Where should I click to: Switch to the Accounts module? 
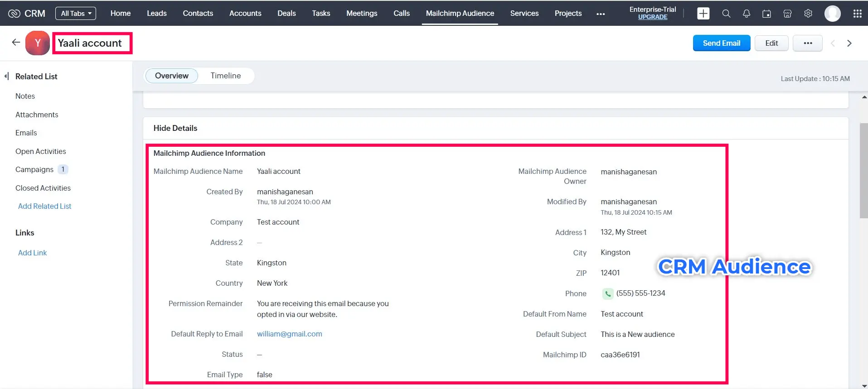coord(245,14)
